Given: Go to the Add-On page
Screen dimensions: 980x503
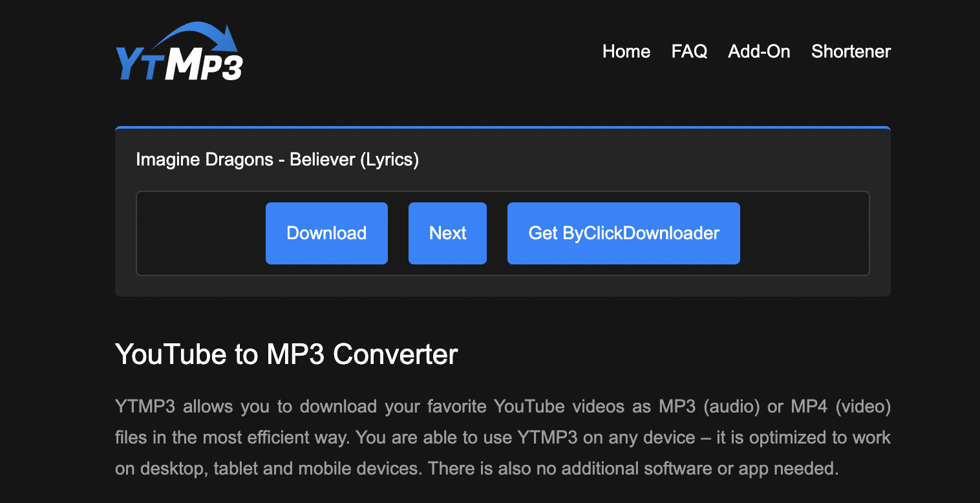Looking at the screenshot, I should point(759,52).
